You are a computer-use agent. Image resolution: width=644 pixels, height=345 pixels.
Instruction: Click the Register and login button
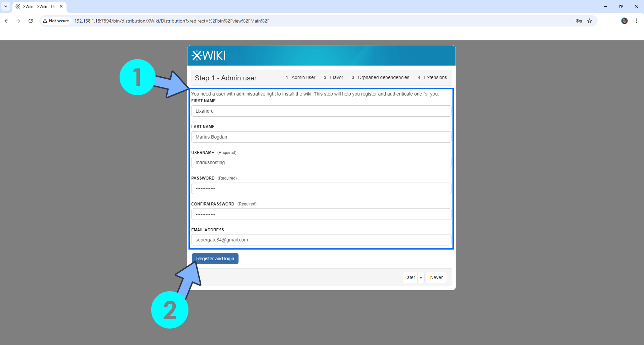(215, 259)
